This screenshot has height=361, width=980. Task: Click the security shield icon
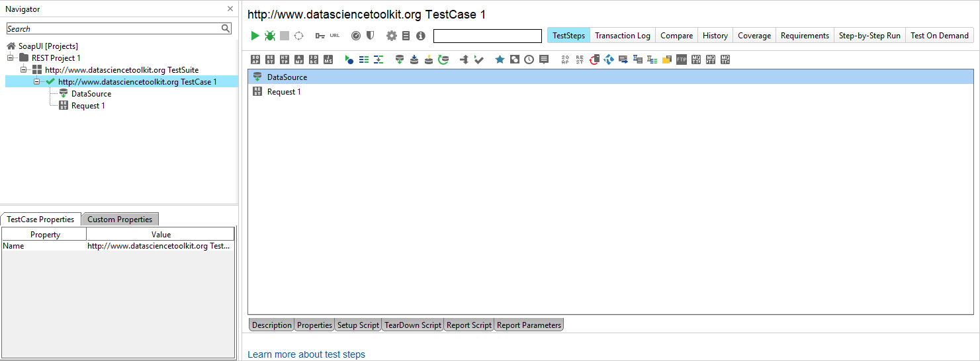371,36
